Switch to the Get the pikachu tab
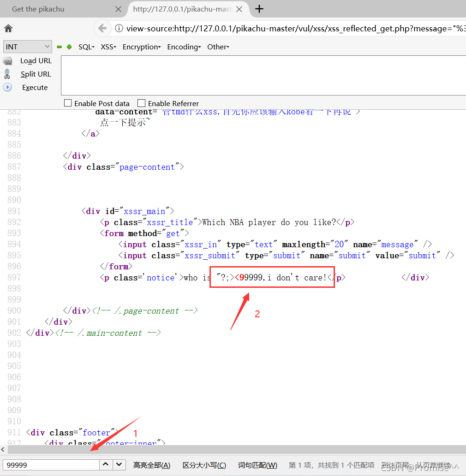 click(x=38, y=9)
